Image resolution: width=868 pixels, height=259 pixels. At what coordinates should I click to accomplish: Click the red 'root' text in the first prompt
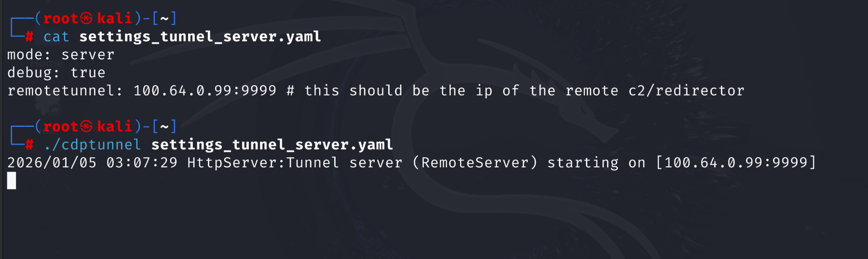(61, 18)
